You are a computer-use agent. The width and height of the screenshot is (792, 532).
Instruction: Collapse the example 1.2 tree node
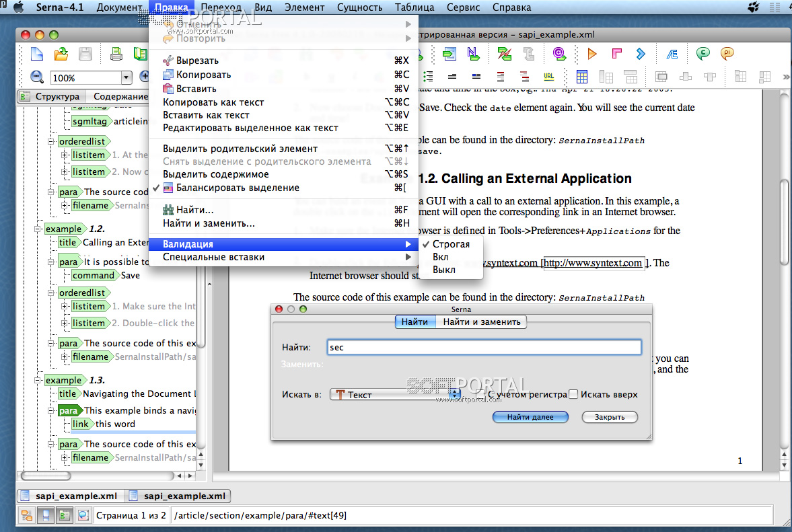point(37,229)
